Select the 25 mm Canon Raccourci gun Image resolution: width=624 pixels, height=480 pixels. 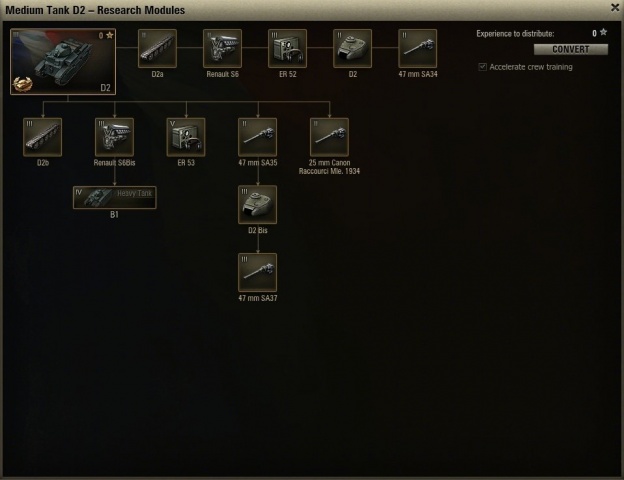point(329,137)
